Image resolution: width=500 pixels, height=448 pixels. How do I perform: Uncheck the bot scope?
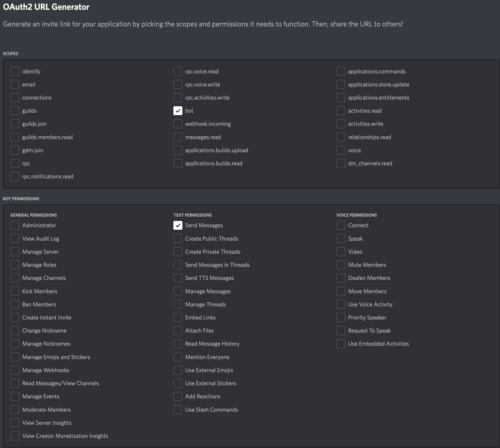tap(178, 110)
